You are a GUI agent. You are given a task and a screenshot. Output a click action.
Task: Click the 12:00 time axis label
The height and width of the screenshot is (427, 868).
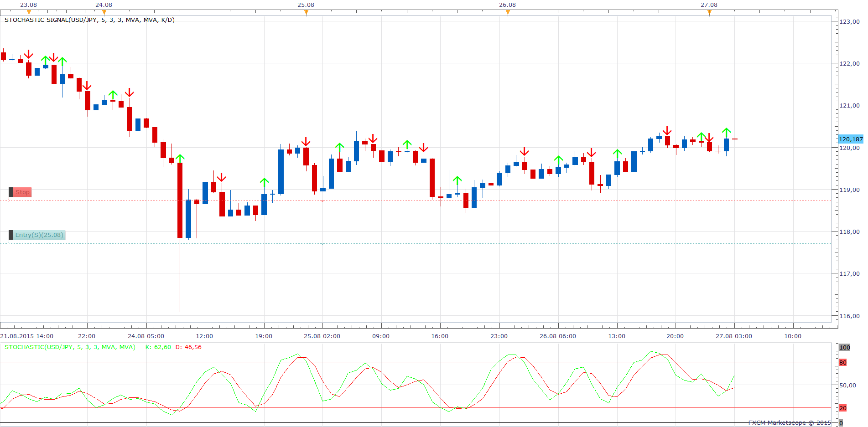point(204,336)
